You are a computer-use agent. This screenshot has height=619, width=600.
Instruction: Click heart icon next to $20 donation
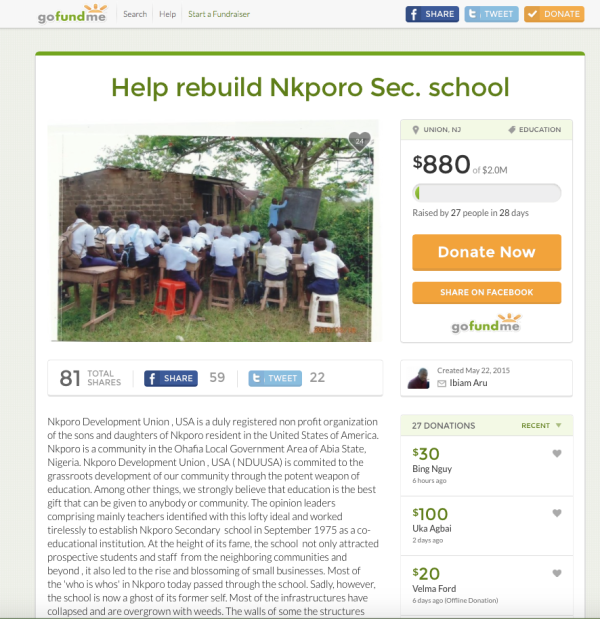[x=557, y=573]
